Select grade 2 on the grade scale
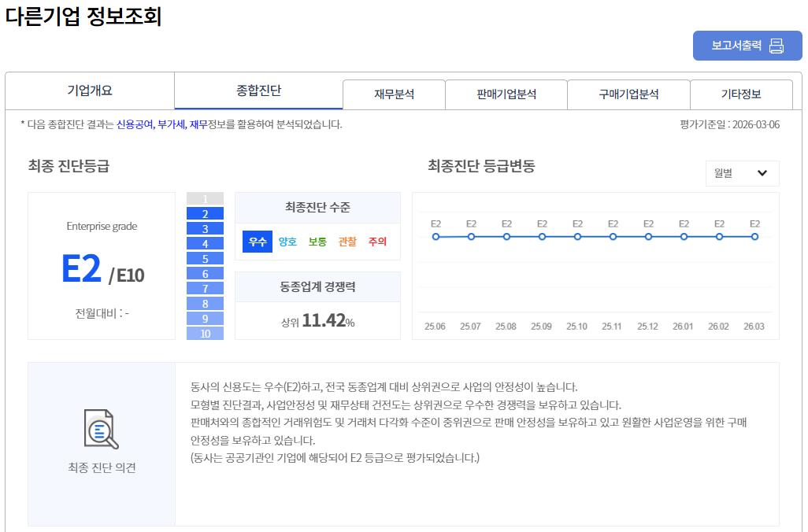Screen dimensions: 808x532 [x=204, y=212]
